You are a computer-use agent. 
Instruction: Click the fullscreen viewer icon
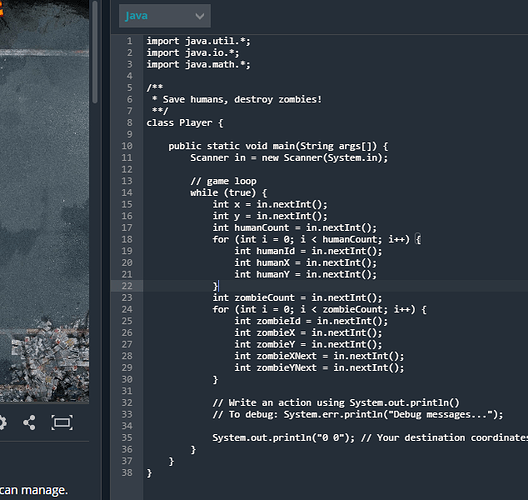pos(62,422)
